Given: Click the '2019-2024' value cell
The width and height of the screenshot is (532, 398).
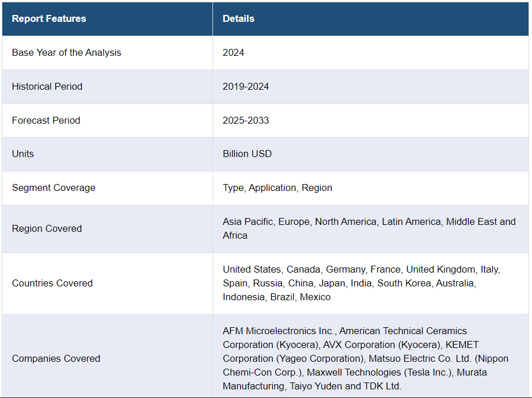Looking at the screenshot, I should [x=371, y=87].
